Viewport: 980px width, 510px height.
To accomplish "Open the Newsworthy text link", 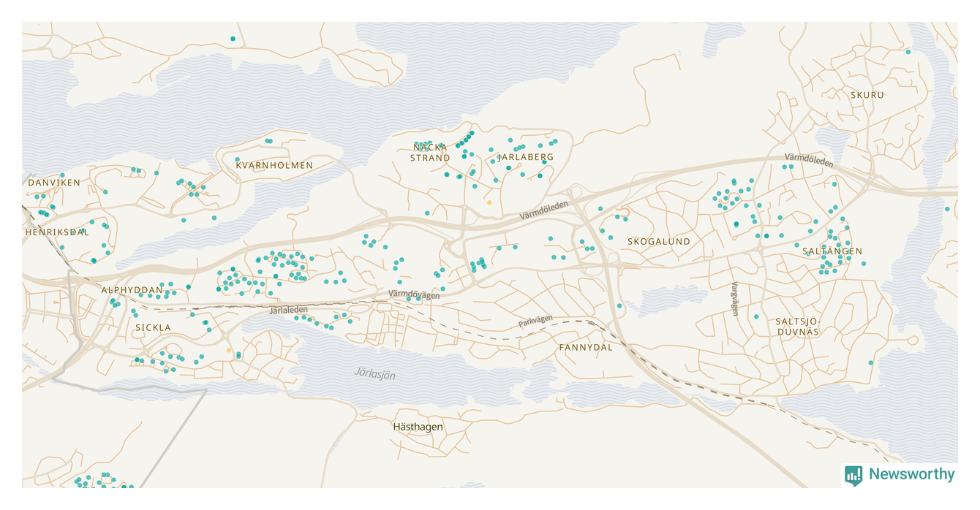I will [911, 474].
